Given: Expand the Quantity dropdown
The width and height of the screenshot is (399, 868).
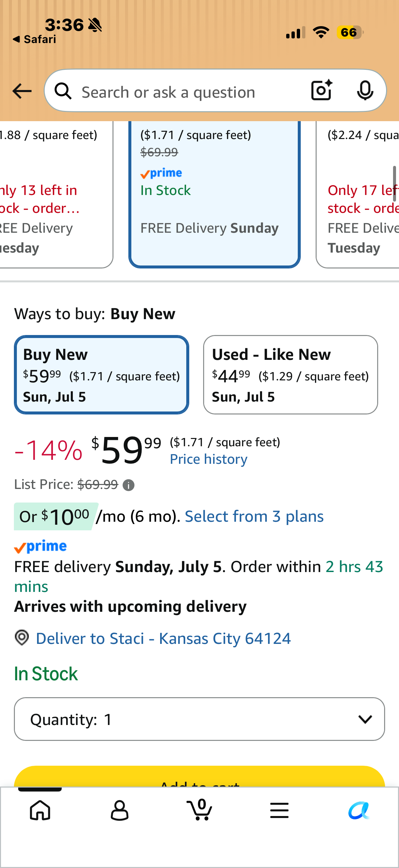Looking at the screenshot, I should click(x=199, y=719).
